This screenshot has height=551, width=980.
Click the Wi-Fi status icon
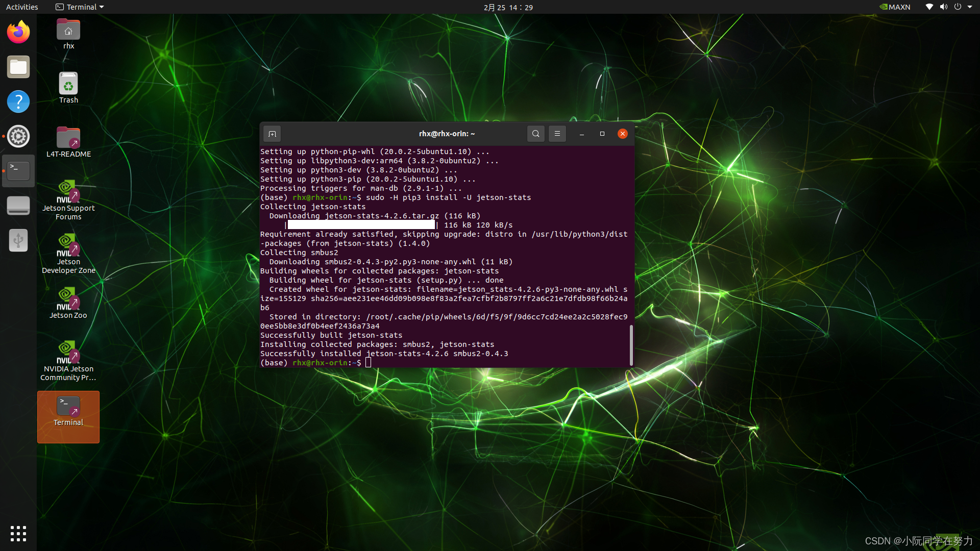(x=929, y=7)
